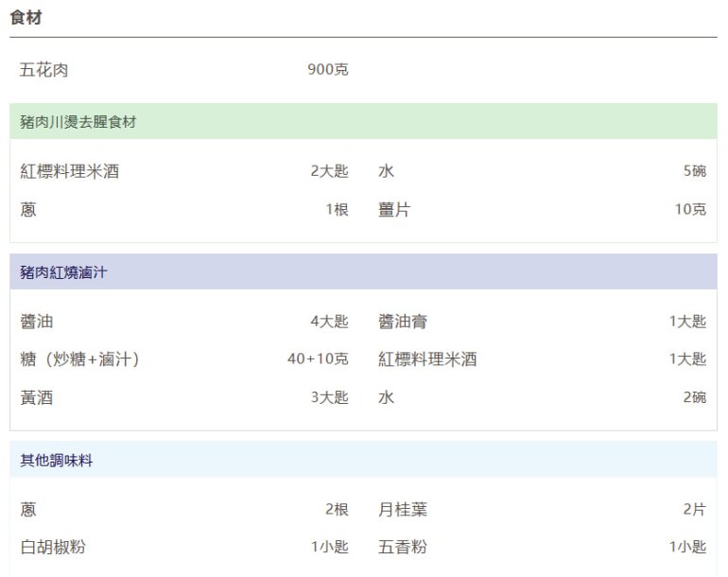The height and width of the screenshot is (577, 728).
Task: Click the 5碗 water quantity
Action: point(695,171)
